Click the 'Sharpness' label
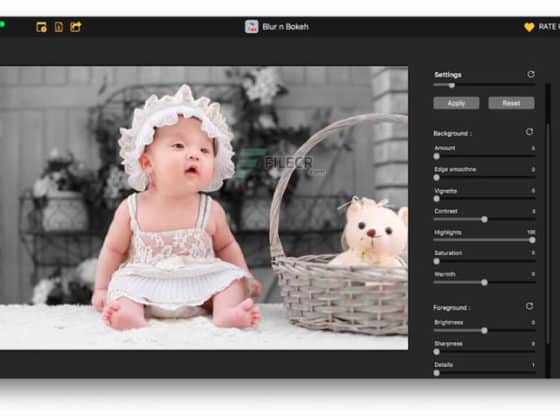 point(448,344)
